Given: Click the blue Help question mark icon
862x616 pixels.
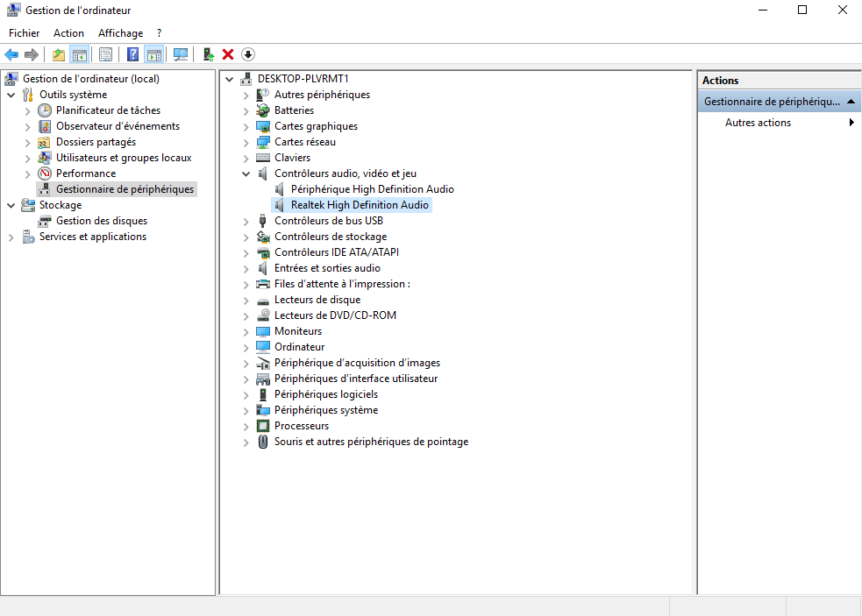Looking at the screenshot, I should (x=132, y=54).
